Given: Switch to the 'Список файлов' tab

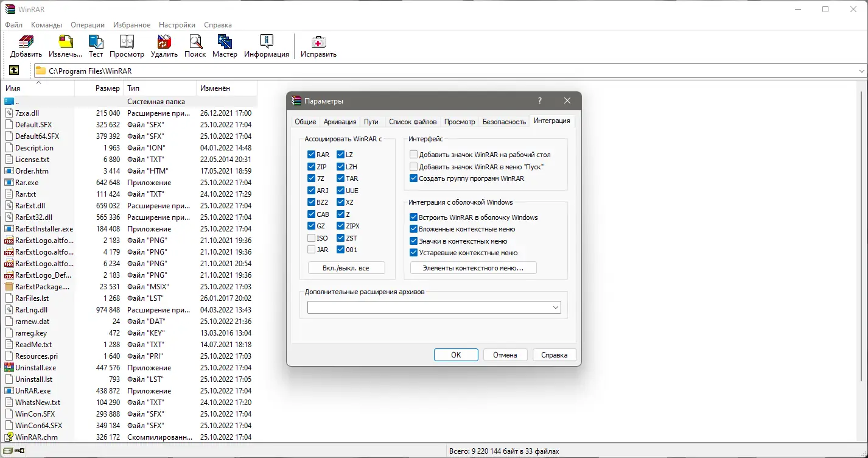Looking at the screenshot, I should click(413, 121).
